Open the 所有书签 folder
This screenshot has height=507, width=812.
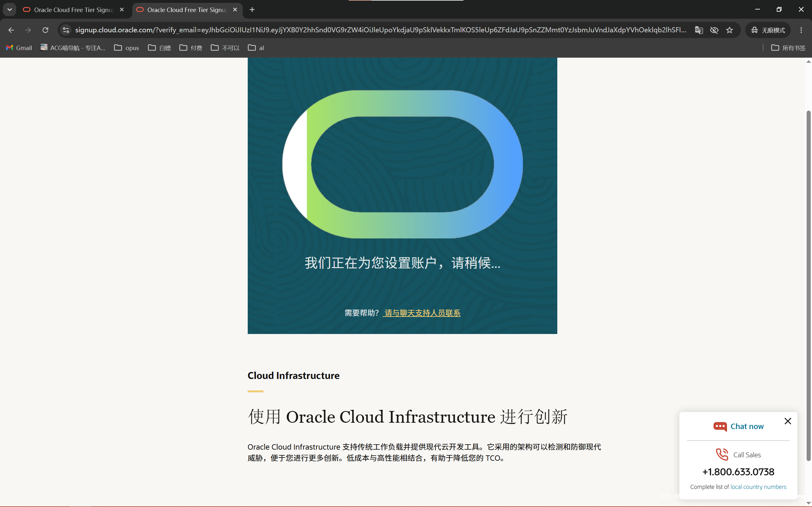coord(788,48)
